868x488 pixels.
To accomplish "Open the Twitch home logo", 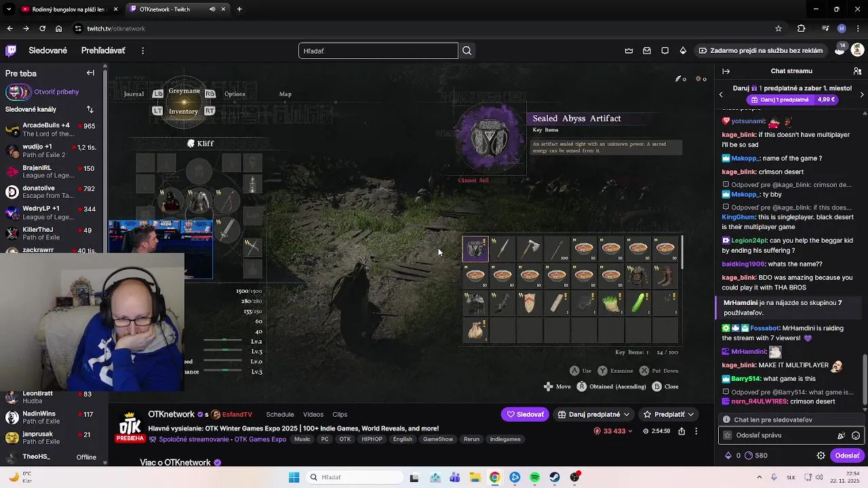I will coord(11,50).
